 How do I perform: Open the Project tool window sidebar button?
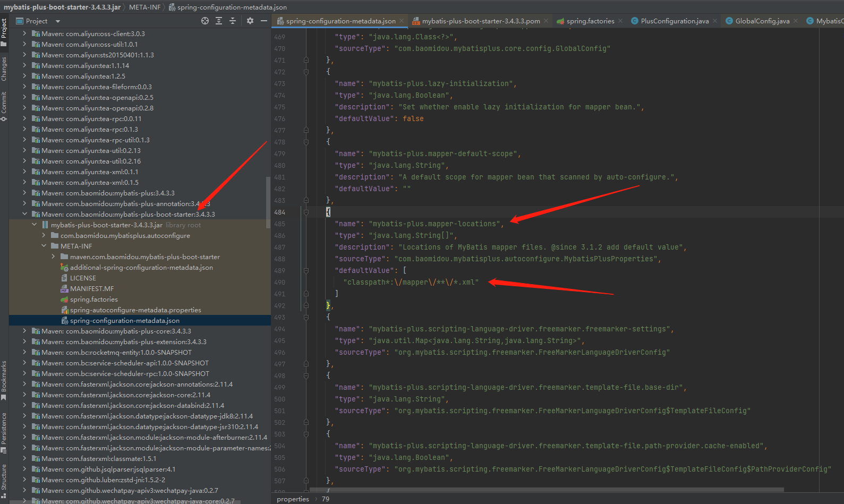point(4,32)
